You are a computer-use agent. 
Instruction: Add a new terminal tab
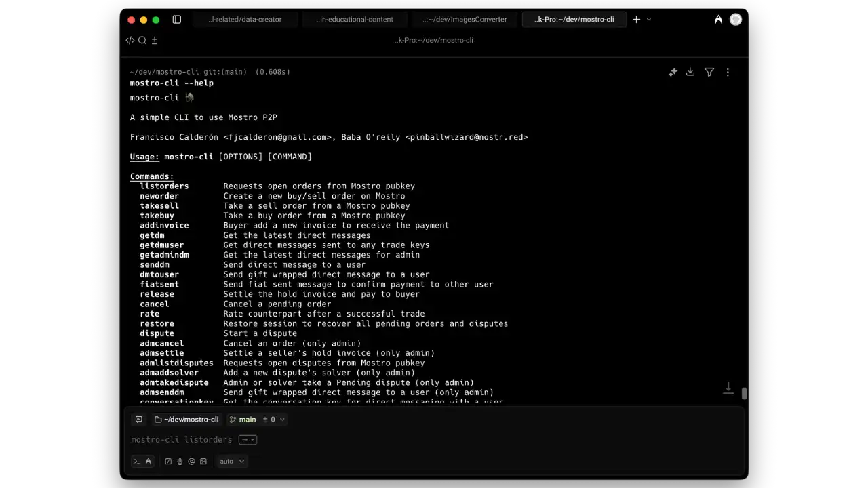pos(636,20)
